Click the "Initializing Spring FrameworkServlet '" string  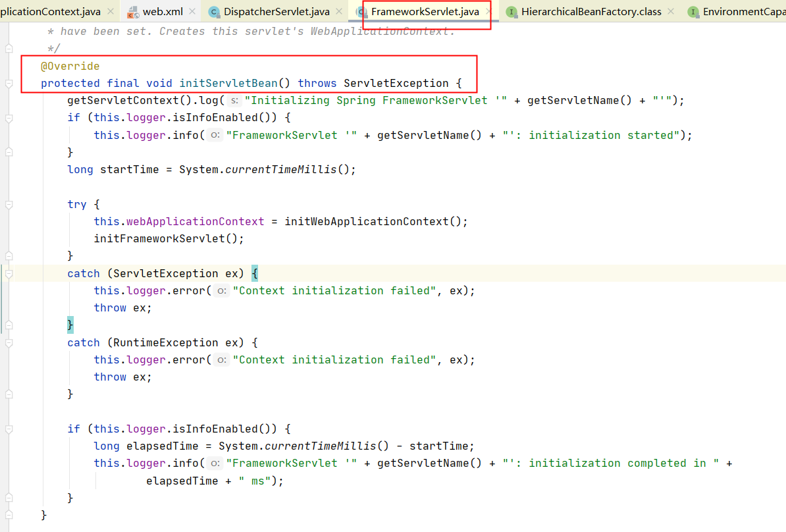[x=375, y=100]
